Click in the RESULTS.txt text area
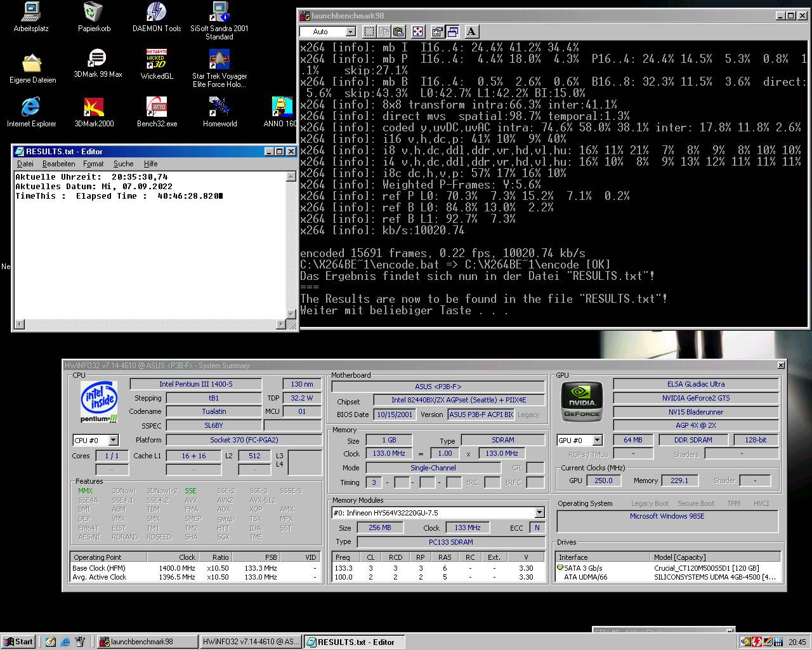Screen dimensions: 812x650 (x=150, y=245)
